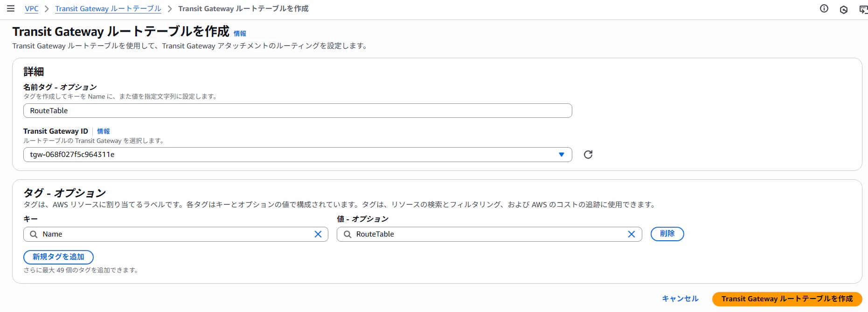Click the 削除 button for the tag
Screen dimensions: 868x312
pyautogui.click(x=667, y=234)
